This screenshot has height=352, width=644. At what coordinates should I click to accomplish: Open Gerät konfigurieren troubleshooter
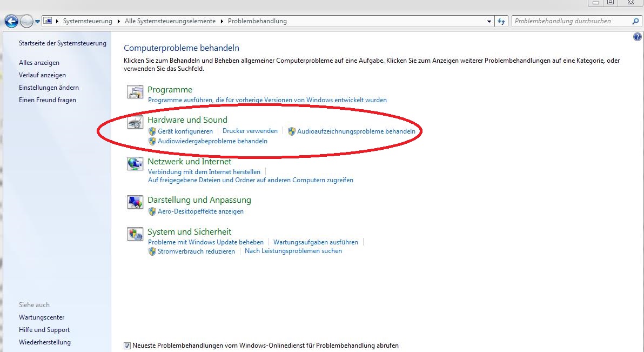tap(185, 131)
